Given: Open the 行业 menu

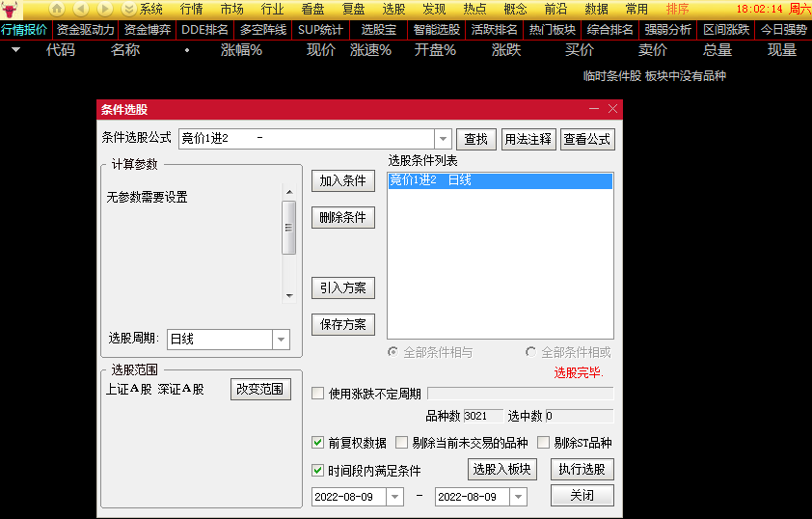Looking at the screenshot, I should point(272,9).
